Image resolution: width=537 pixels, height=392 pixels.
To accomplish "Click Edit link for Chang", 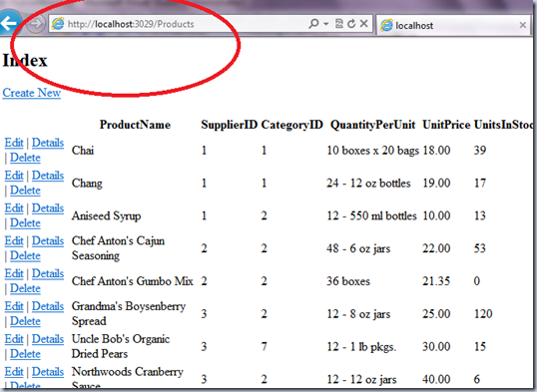I will (x=14, y=176).
